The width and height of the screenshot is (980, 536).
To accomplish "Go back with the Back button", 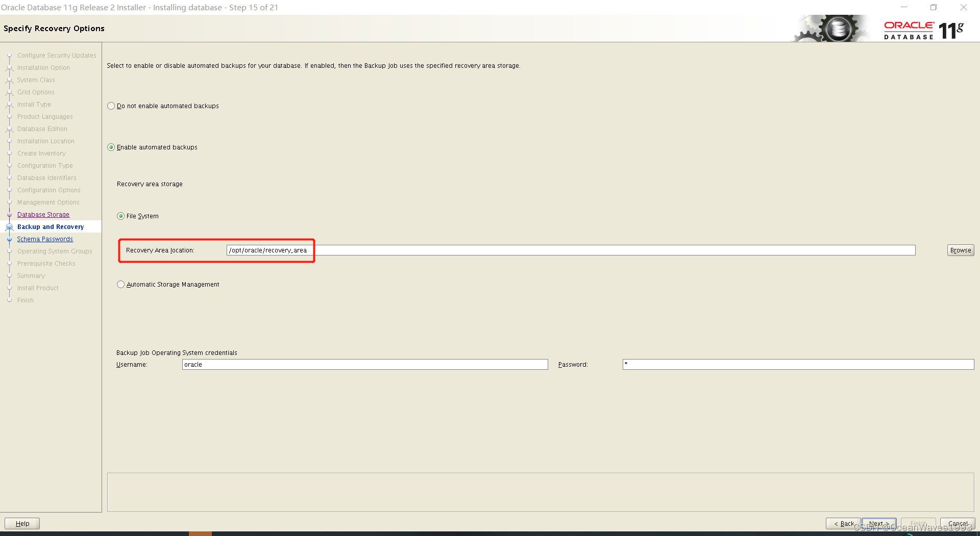I will (843, 524).
